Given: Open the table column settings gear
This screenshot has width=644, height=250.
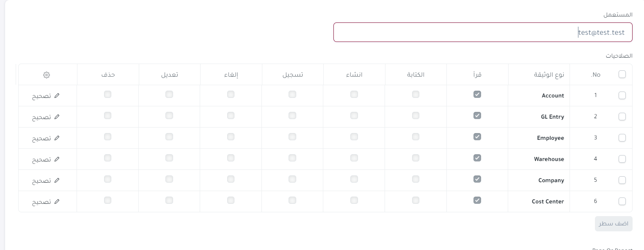Looking at the screenshot, I should point(47,75).
